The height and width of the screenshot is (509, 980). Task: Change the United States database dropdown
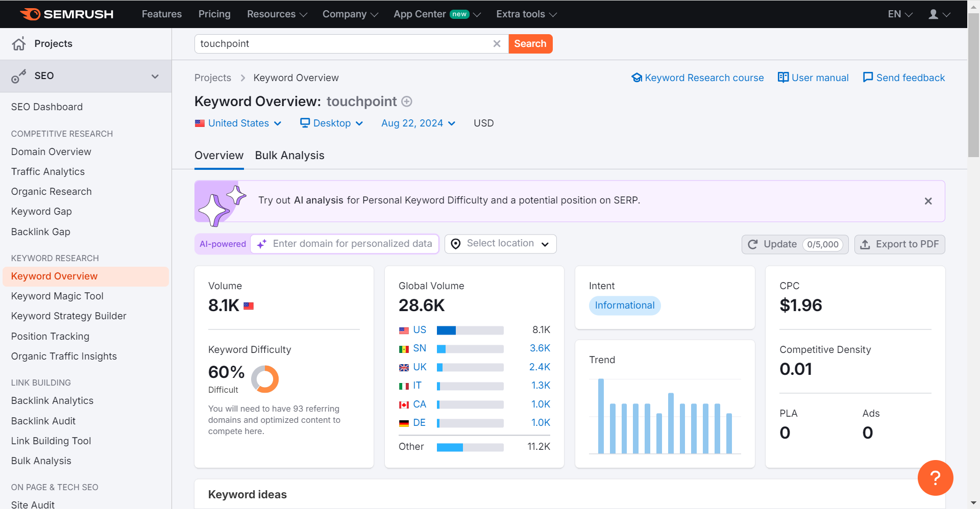[x=238, y=123]
